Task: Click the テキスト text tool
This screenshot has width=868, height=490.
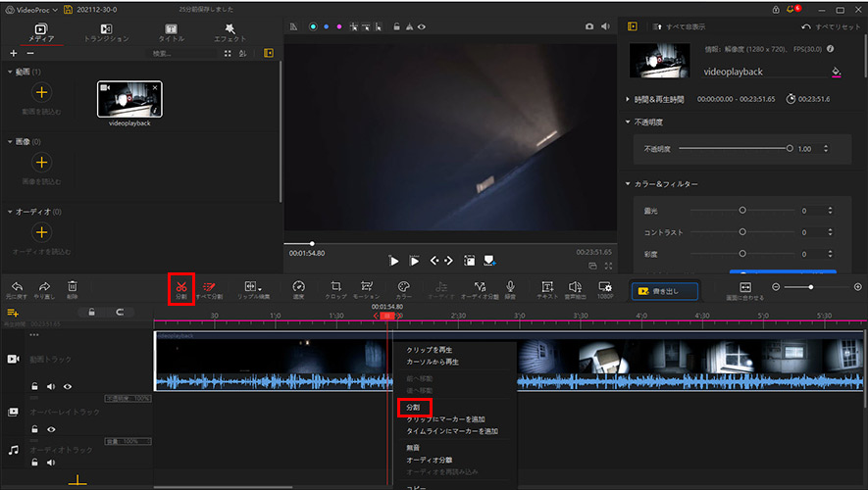Action: click(x=547, y=288)
